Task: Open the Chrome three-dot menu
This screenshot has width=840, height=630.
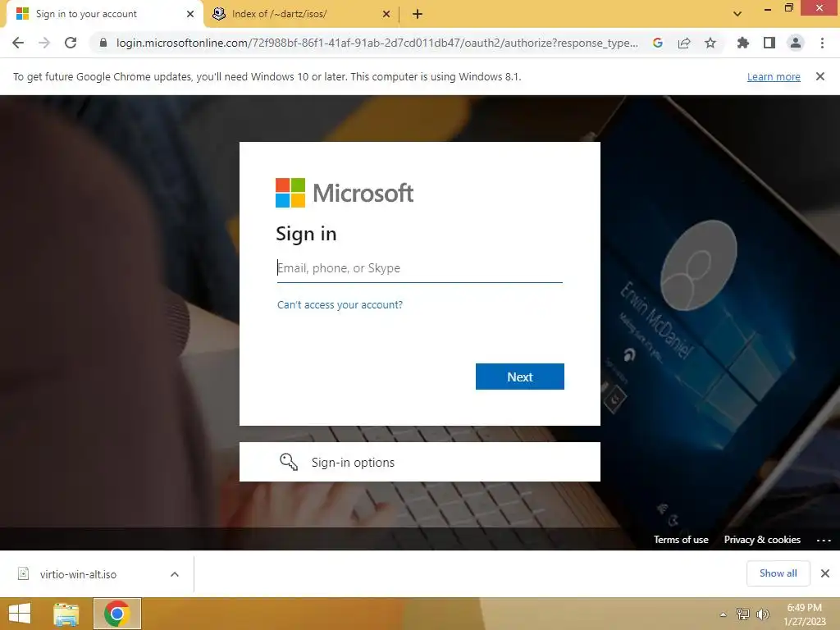Action: click(822, 43)
